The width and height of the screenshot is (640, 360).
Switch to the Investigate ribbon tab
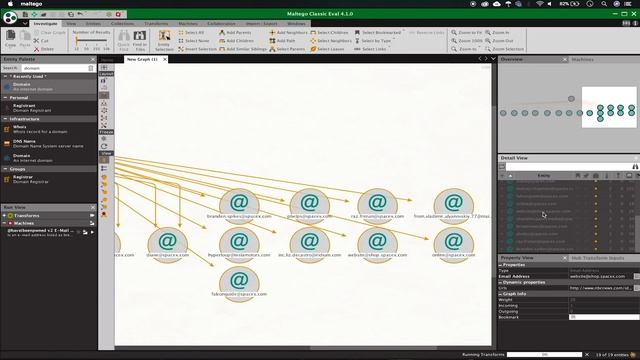[x=45, y=24]
